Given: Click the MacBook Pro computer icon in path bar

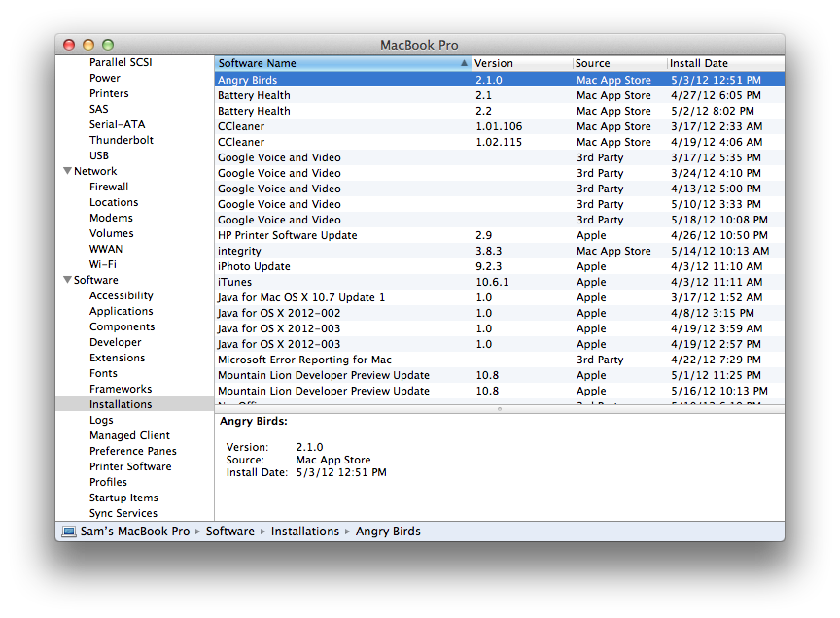Looking at the screenshot, I should [69, 532].
